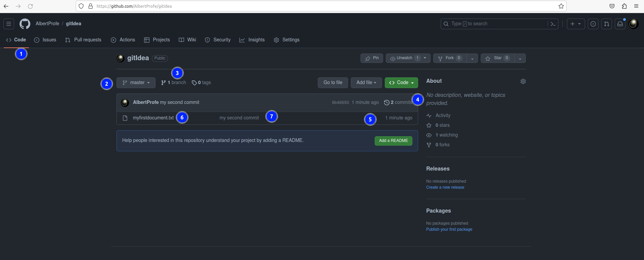Save page to Pocket

click(x=612, y=6)
